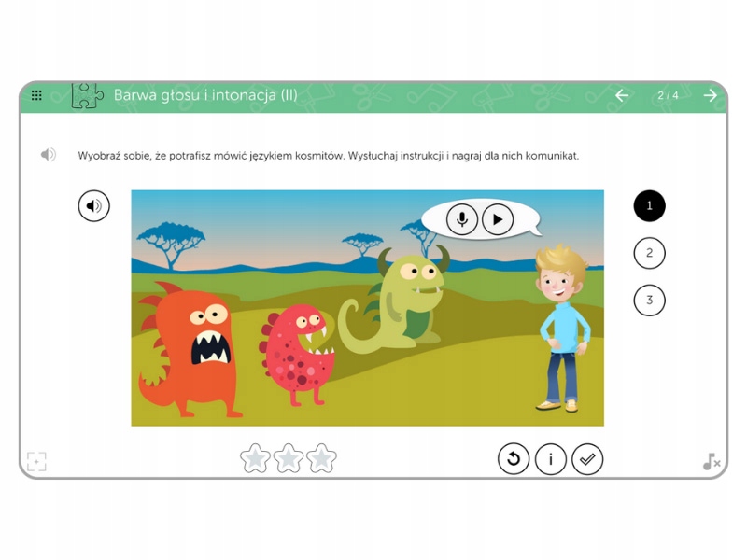This screenshot has height=560, width=747.
Task: Select step 1 circle
Action: pyautogui.click(x=649, y=205)
